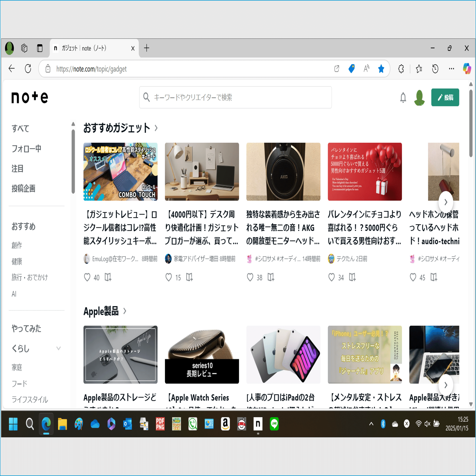
Task: Open the tab actions menu
Action: (x=40, y=48)
